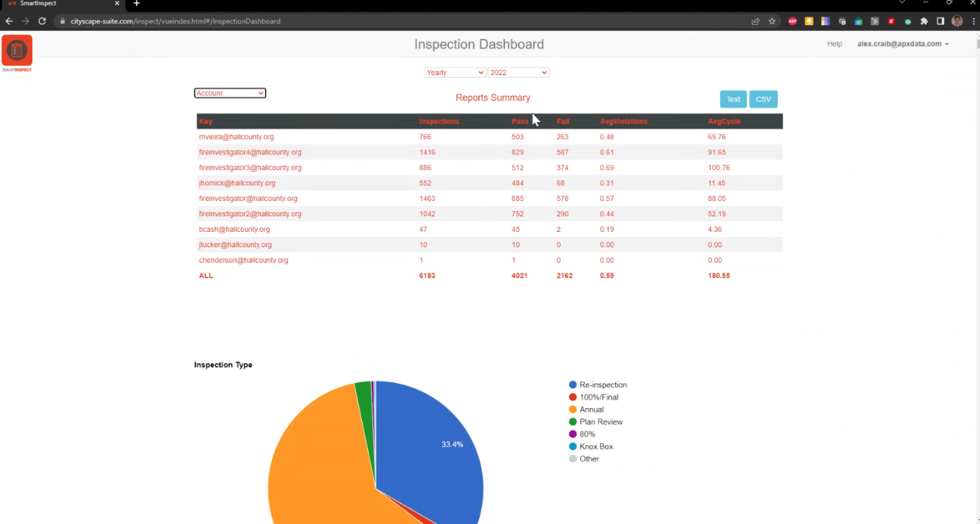Click the Knox Box color swatch
The width and height of the screenshot is (980, 524).
(x=572, y=446)
